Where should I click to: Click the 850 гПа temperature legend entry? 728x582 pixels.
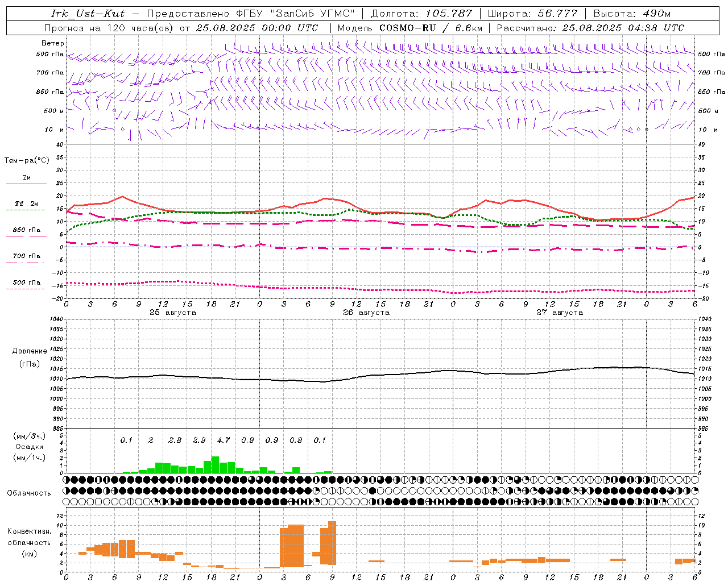coord(27,230)
